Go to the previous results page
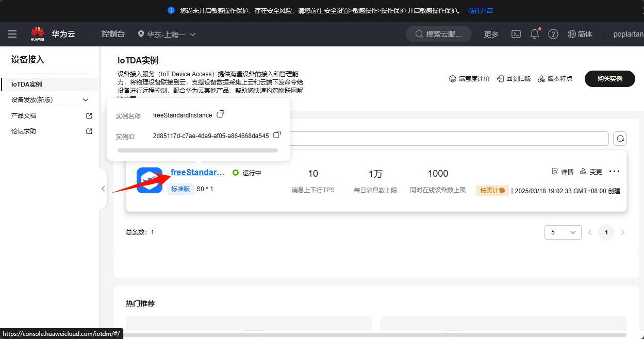This screenshot has width=644, height=339. click(590, 232)
